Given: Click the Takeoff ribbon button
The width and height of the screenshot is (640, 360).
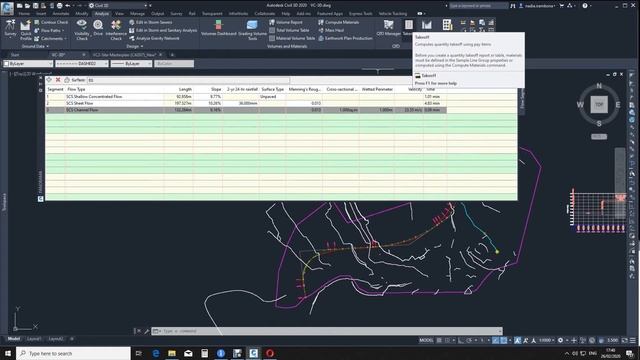Looking at the screenshot, I should (408, 27).
